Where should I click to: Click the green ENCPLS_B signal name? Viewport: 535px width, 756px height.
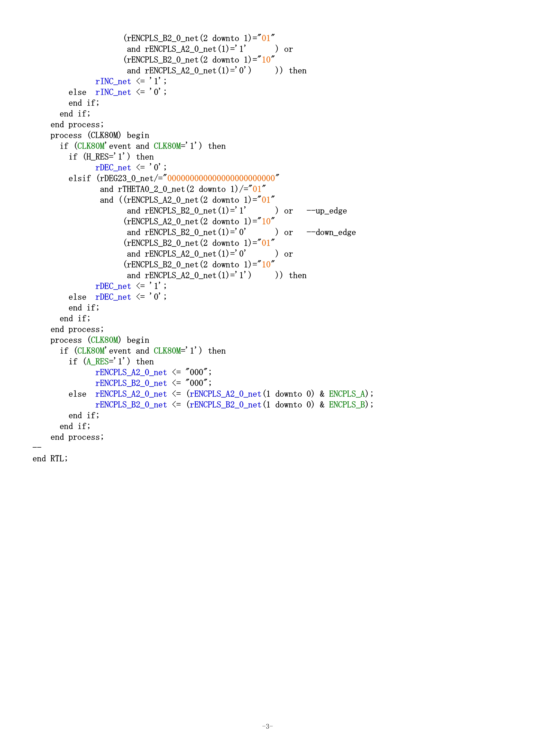pyautogui.click(x=347, y=405)
